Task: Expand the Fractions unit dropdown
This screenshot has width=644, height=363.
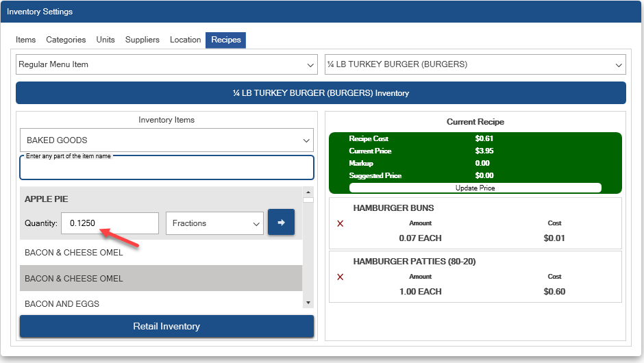Action: (x=214, y=223)
